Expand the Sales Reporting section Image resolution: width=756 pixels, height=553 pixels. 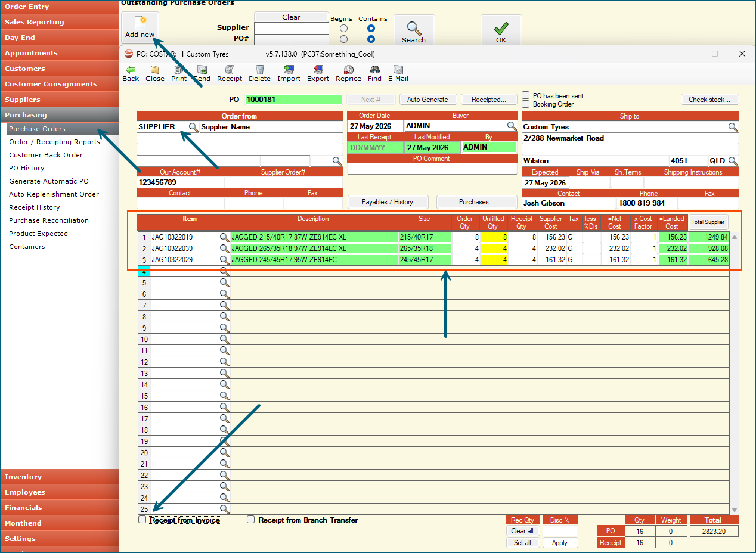coord(60,22)
